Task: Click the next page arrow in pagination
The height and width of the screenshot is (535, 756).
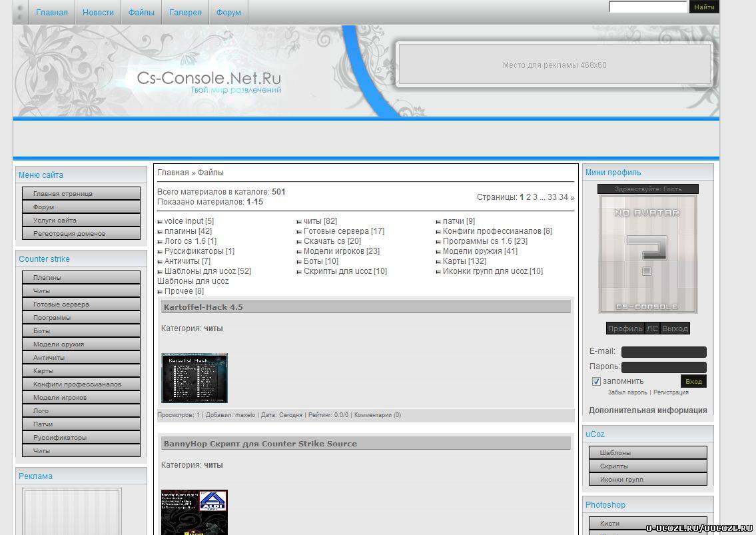Action: [x=572, y=197]
